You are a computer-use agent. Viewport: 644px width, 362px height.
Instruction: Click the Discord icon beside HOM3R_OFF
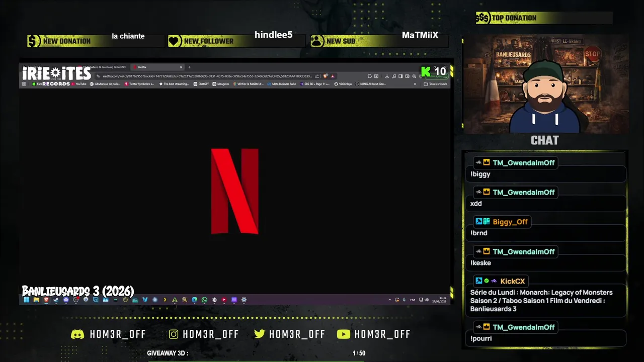point(77,334)
